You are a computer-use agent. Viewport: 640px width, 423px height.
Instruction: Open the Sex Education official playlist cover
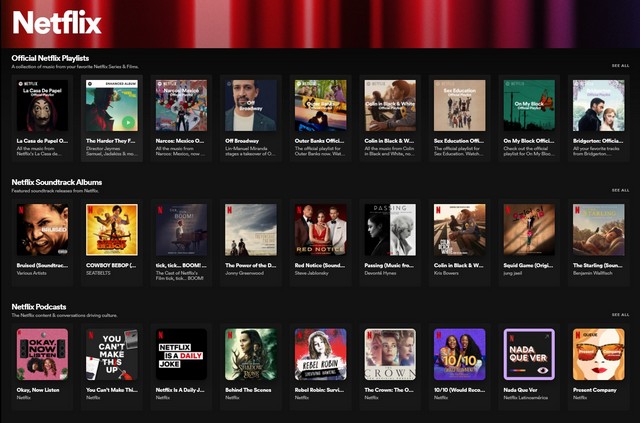pyautogui.click(x=460, y=105)
